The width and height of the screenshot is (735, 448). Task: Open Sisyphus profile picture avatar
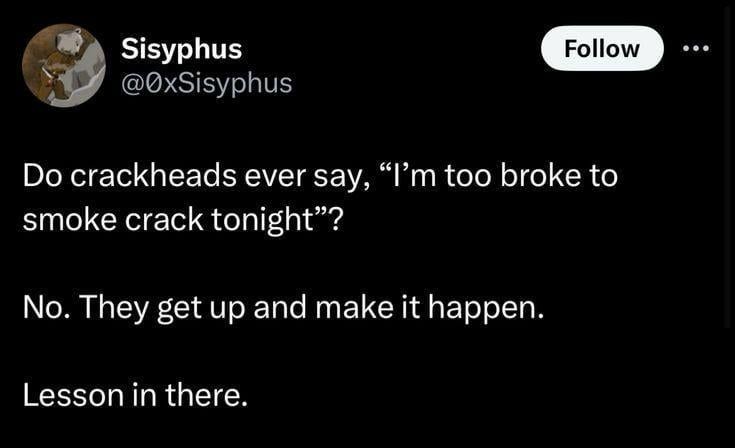63,66
